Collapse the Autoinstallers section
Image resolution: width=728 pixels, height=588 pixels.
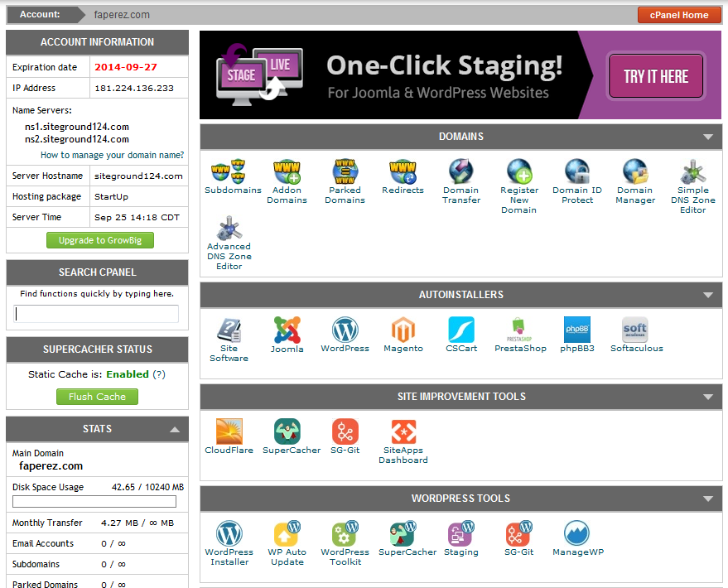coord(708,295)
